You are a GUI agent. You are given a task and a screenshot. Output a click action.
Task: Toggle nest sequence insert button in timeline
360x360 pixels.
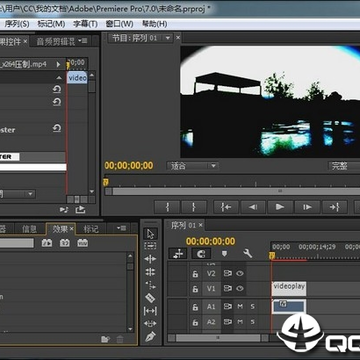pos(178,254)
